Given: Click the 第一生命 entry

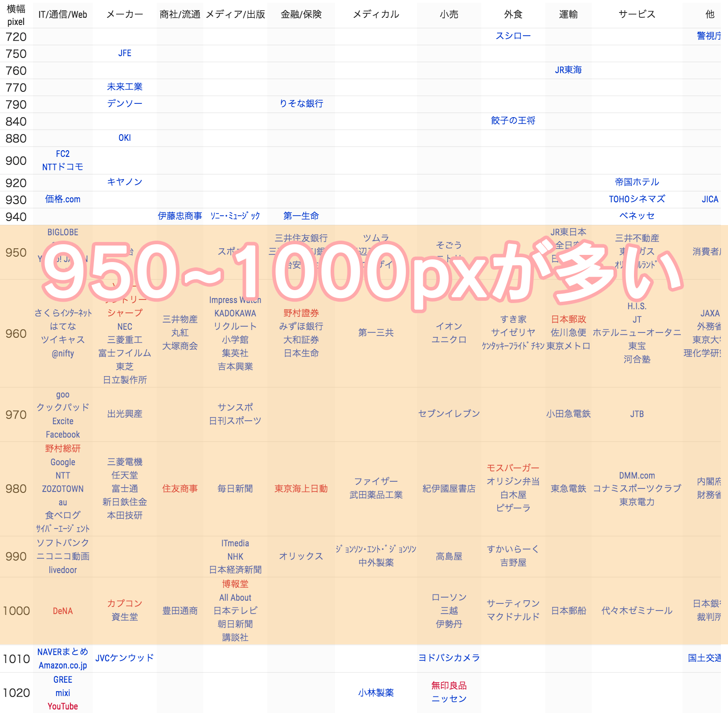Looking at the screenshot, I should [301, 216].
